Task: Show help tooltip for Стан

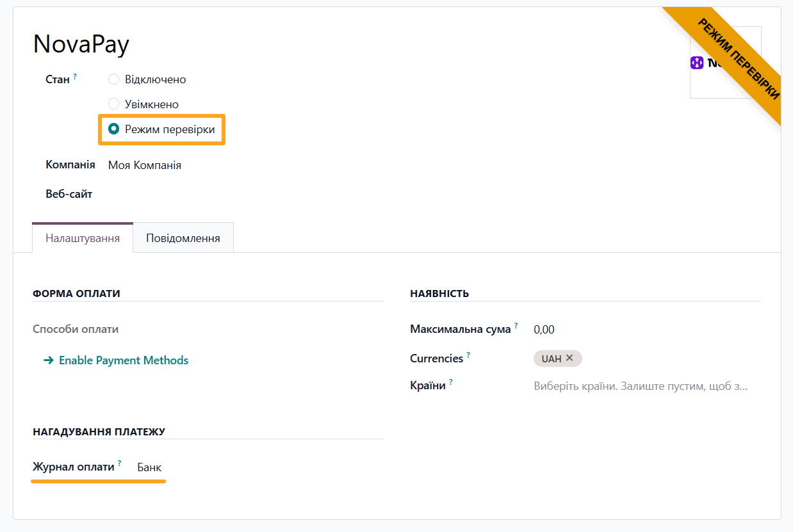Action: click(x=75, y=76)
